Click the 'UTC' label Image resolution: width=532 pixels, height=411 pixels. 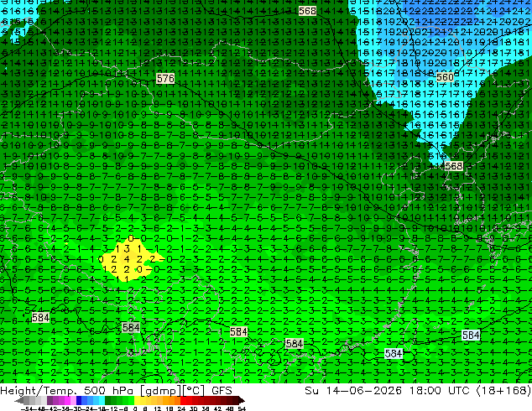(459, 391)
